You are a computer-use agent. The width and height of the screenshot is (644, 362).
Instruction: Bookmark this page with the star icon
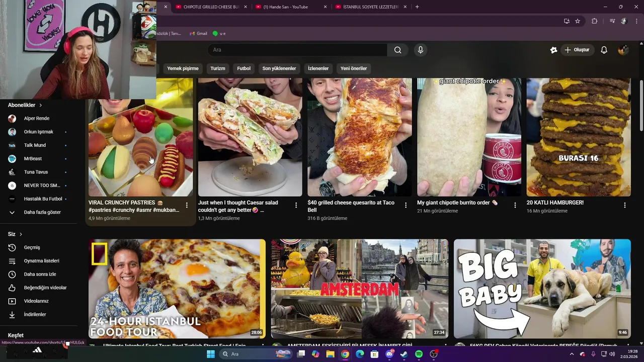click(578, 21)
